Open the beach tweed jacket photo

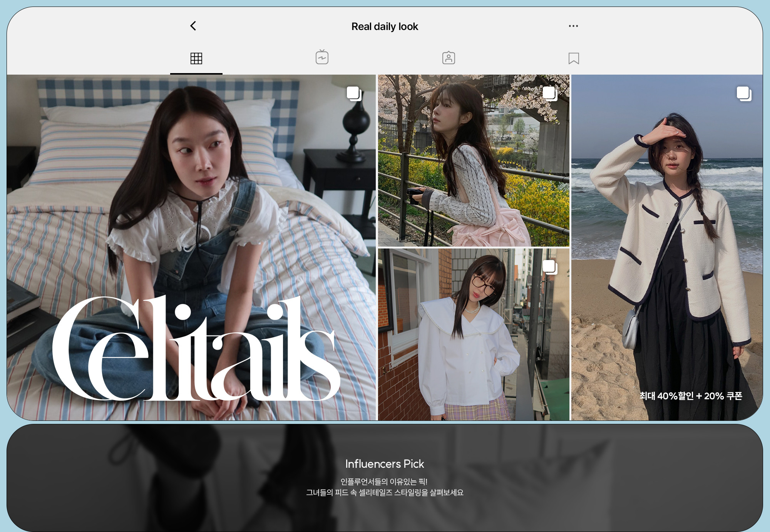[x=670, y=250]
